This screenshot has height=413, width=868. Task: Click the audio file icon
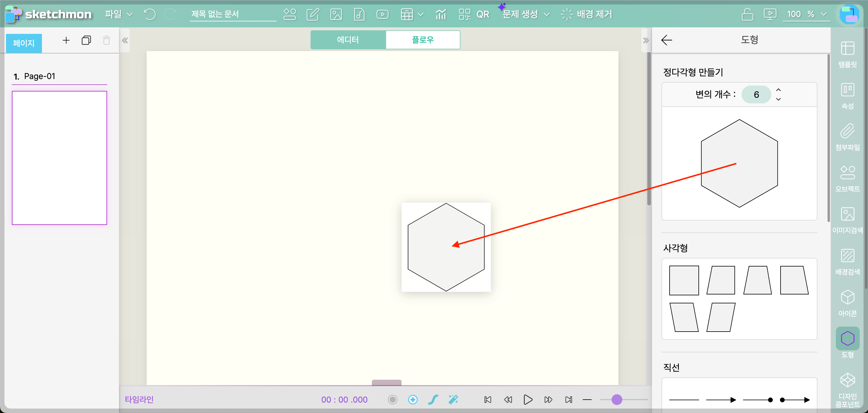(x=359, y=14)
